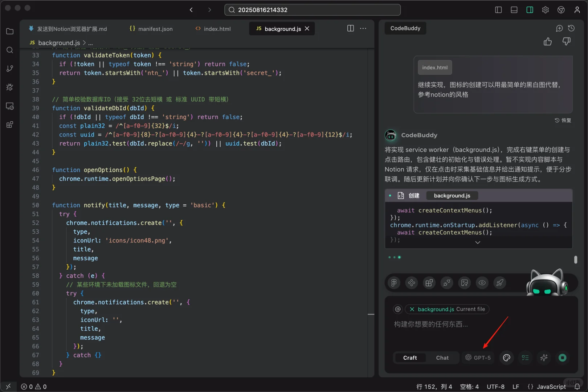588x392 pixels.
Task: Open the GPT-5 model selector
Action: (478, 358)
